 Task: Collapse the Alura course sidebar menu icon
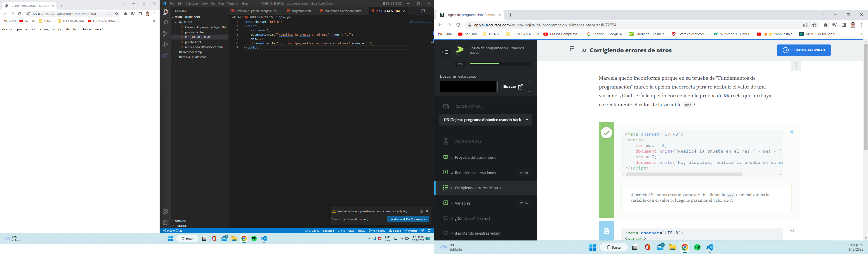445,52
